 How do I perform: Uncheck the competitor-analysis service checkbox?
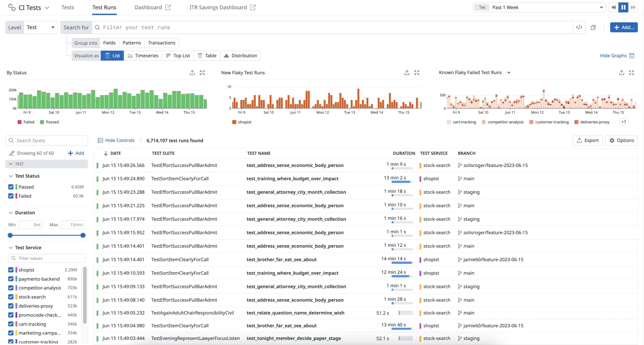click(11, 288)
